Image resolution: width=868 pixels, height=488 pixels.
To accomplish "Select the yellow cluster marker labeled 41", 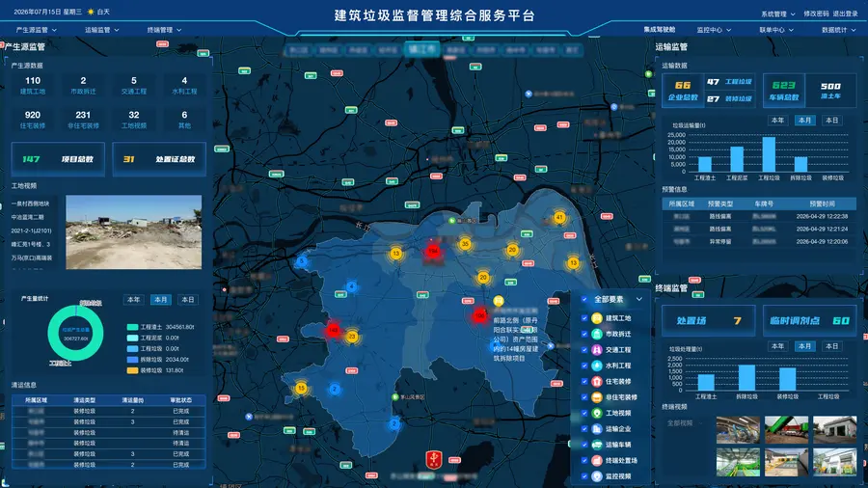I will (559, 217).
